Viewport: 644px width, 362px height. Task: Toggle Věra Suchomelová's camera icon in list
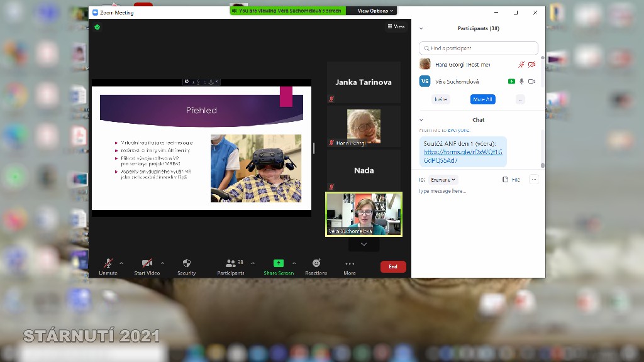tap(531, 82)
